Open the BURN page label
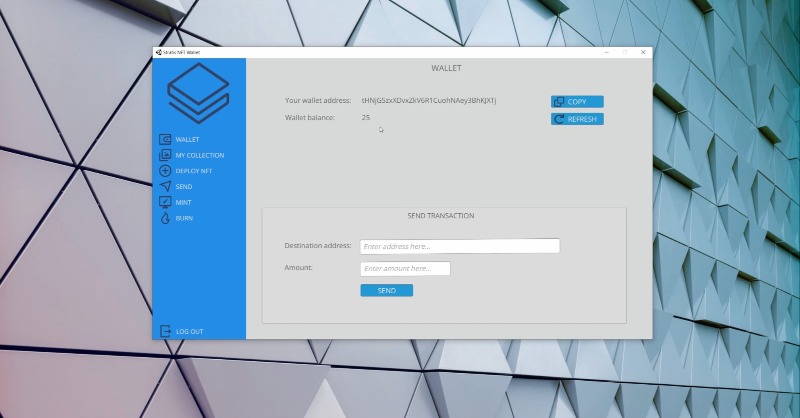The image size is (800, 418). (184, 218)
